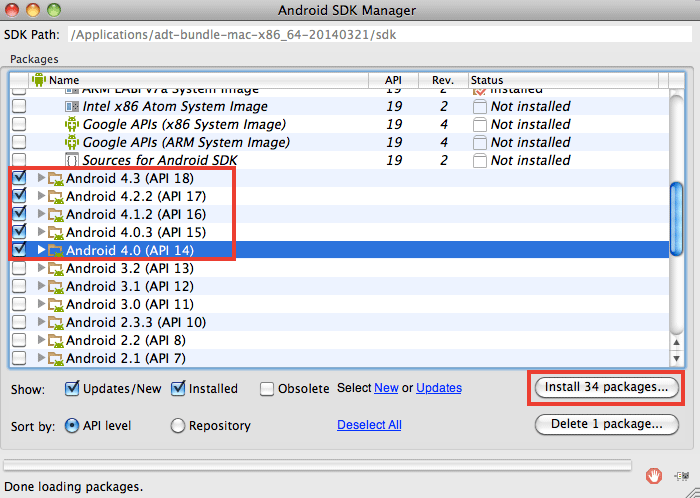
Task: Expand the Android 4.0 (API 14) node
Action: [x=41, y=250]
